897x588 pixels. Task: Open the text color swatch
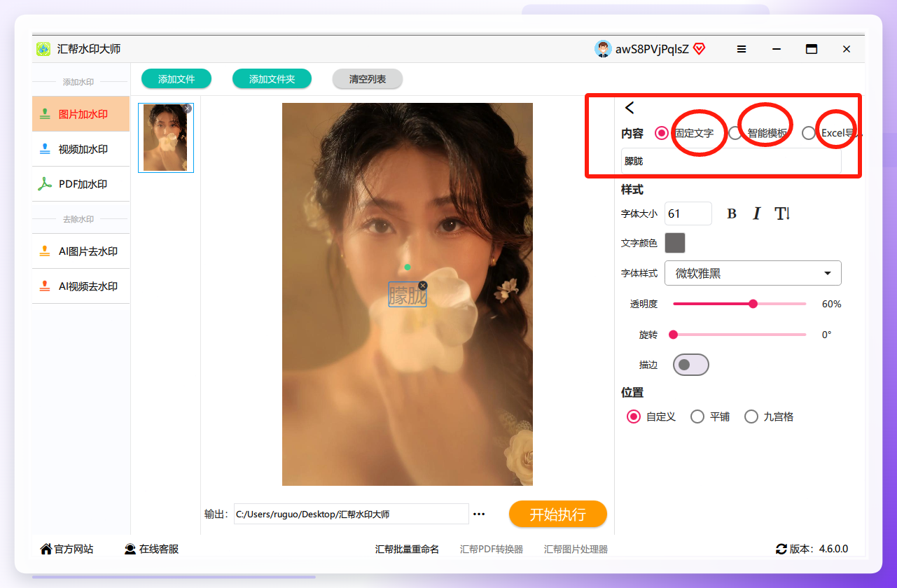675,243
